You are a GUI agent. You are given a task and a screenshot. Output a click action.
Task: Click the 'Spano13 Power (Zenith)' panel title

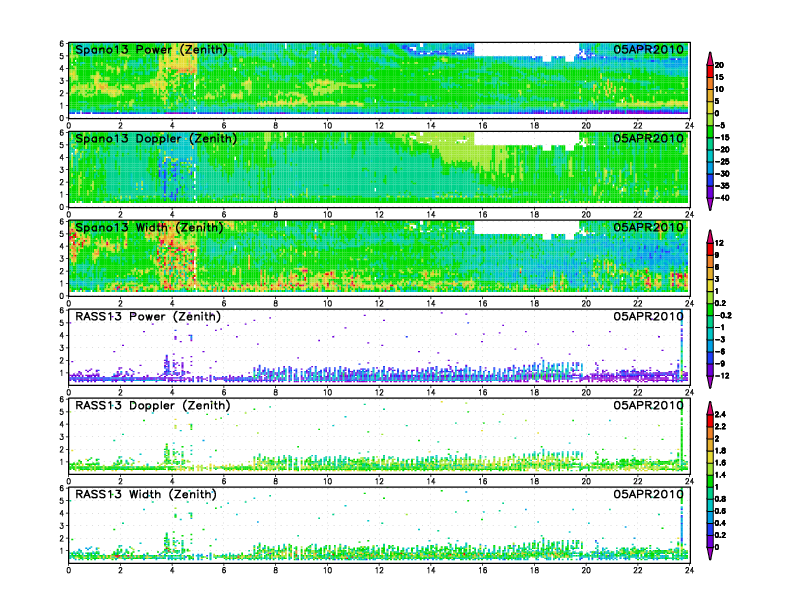pos(152,50)
